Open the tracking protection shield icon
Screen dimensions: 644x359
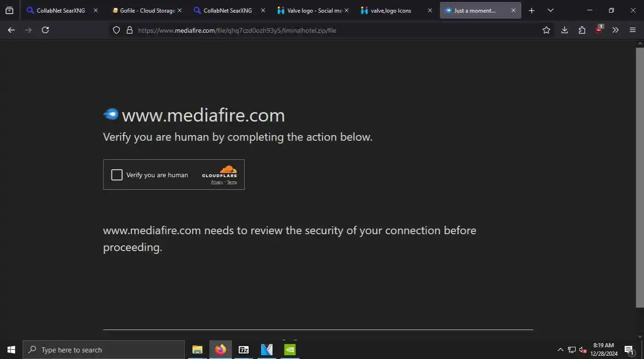click(x=117, y=30)
